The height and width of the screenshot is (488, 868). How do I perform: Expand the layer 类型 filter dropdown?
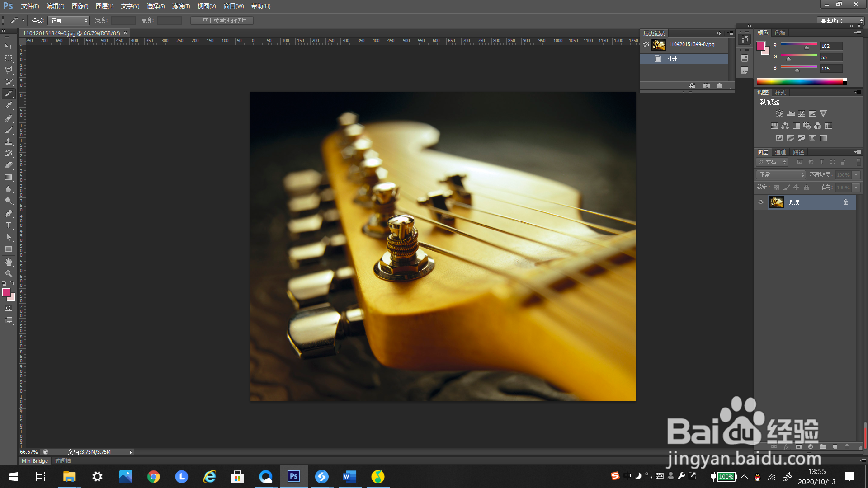pos(773,162)
